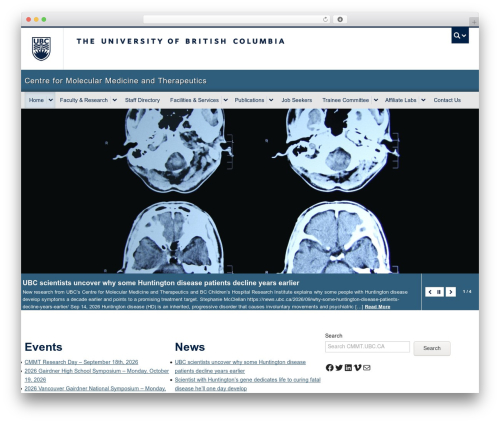Expand the Affiliate Labs dropdown arrow

pos(423,100)
